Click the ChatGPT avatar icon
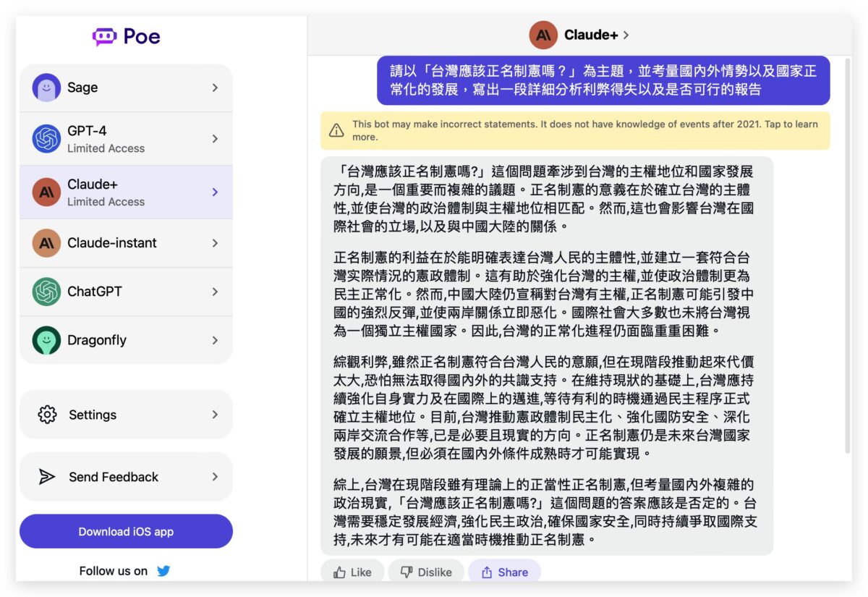868x597 pixels. point(46,292)
